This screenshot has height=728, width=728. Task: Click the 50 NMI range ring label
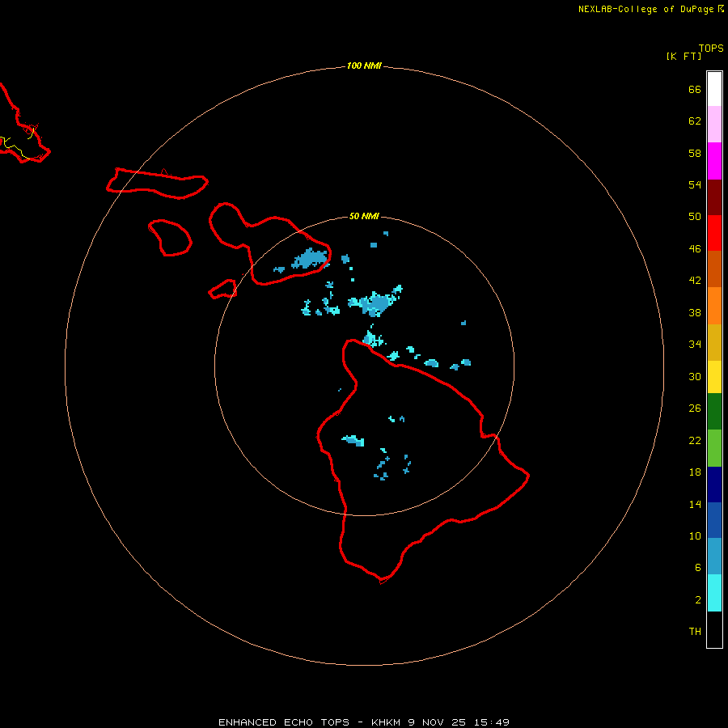pyautogui.click(x=364, y=216)
